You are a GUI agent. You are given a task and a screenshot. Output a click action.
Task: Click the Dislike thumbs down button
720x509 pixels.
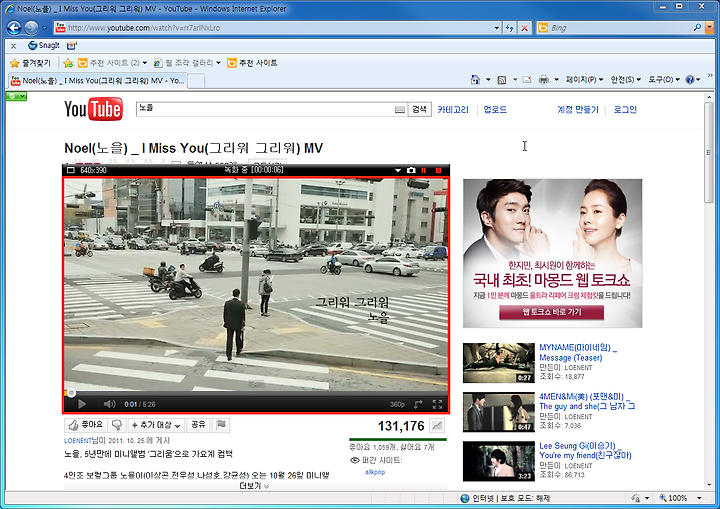coord(117,425)
